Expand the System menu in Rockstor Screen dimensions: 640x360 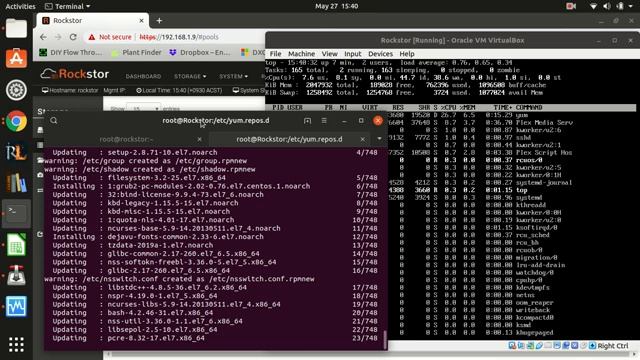(233, 76)
